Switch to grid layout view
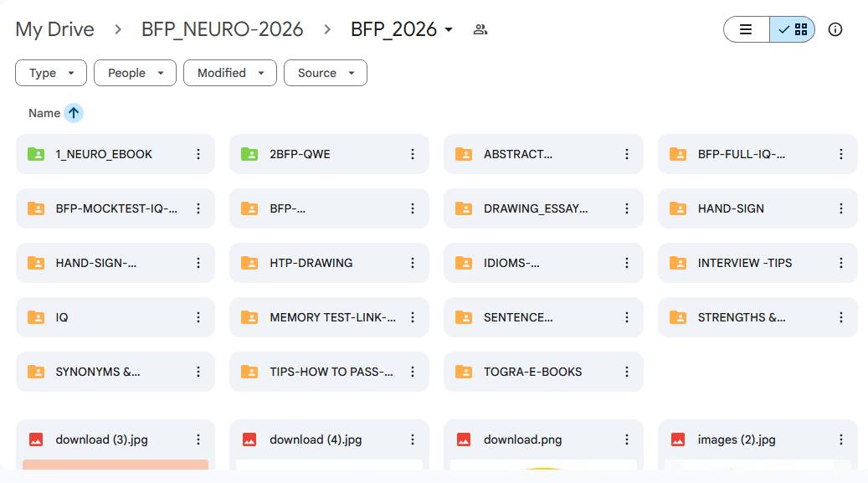 pos(792,29)
